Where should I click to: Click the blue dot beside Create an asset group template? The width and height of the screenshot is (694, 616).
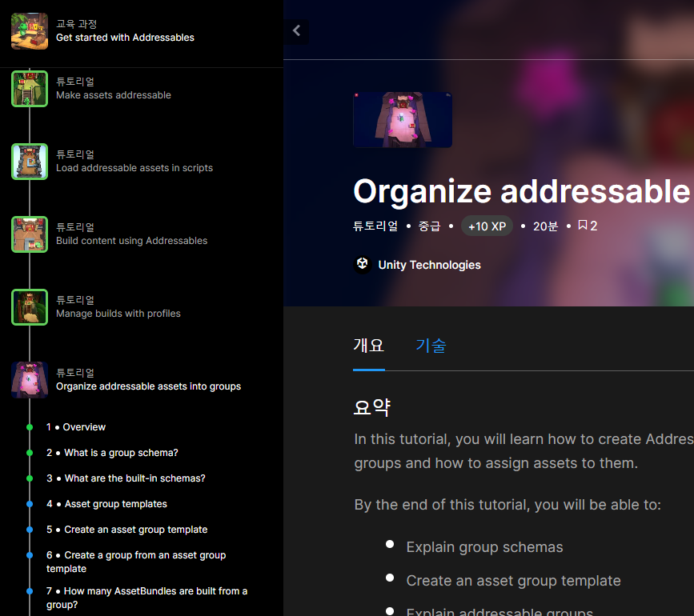(30, 530)
